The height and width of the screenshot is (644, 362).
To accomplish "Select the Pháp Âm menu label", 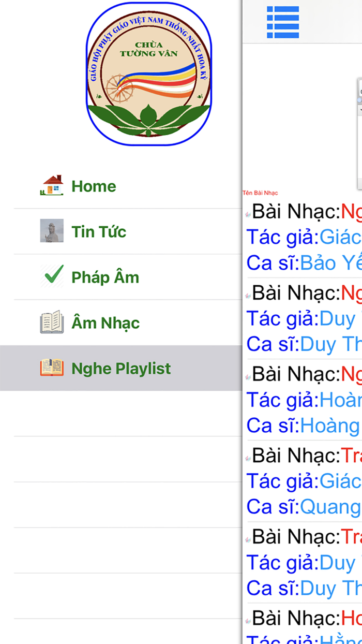I will pyautogui.click(x=105, y=277).
